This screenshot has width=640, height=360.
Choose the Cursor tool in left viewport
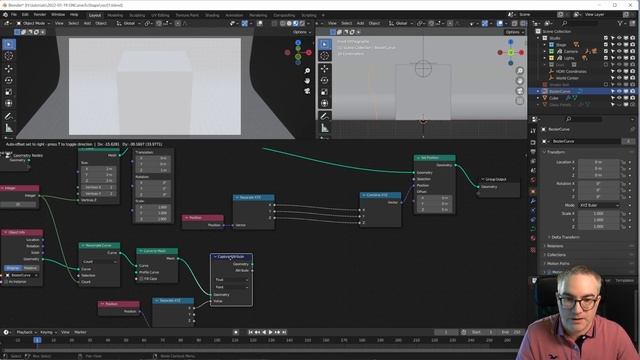[9, 56]
